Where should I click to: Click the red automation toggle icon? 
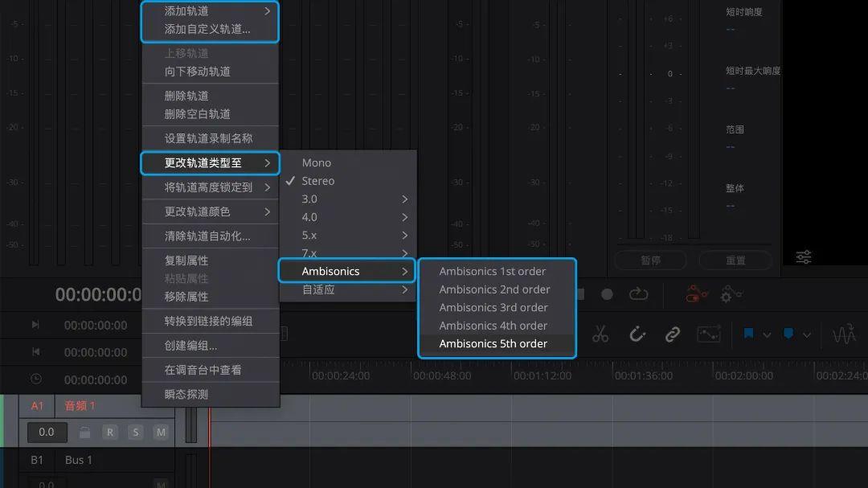pyautogui.click(x=696, y=293)
